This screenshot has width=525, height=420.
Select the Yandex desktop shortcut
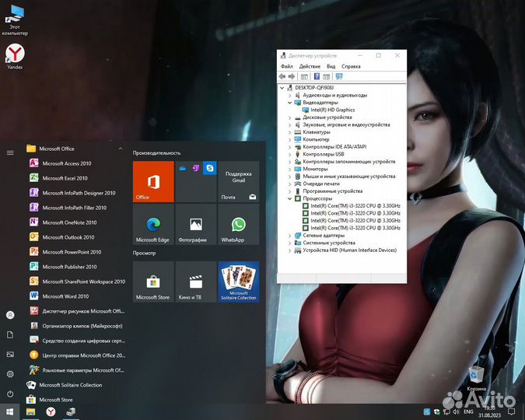15,57
